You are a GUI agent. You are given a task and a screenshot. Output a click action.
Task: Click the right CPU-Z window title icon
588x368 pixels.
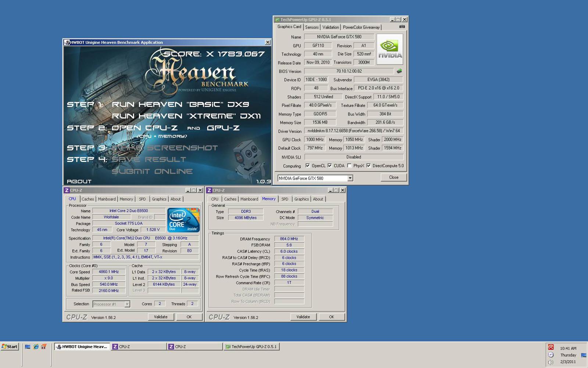pos(209,190)
